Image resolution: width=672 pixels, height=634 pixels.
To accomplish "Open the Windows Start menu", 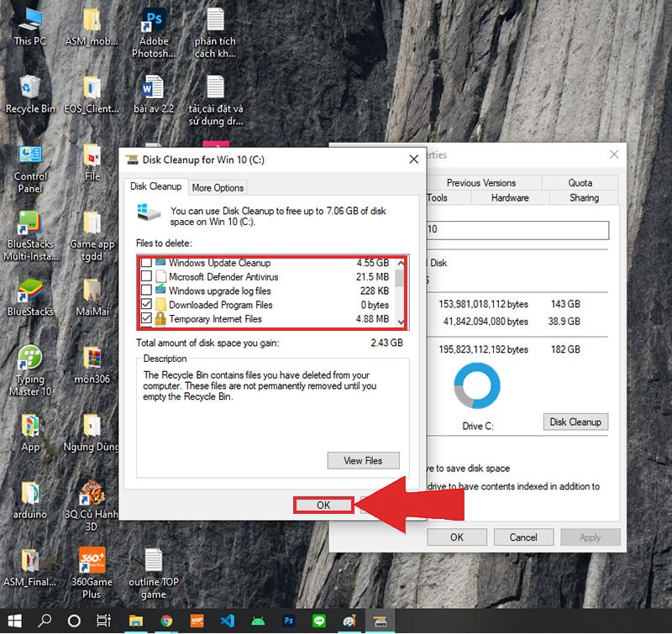I will 14,621.
